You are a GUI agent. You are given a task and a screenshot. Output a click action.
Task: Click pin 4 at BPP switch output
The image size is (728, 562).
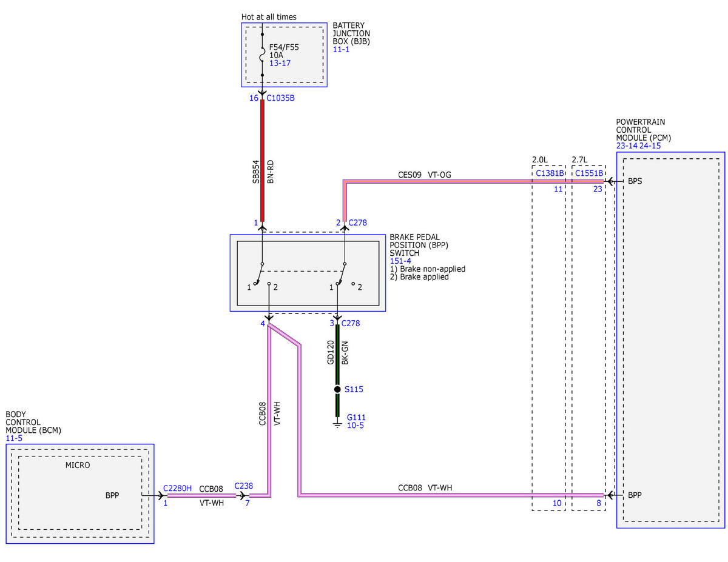pos(263,323)
